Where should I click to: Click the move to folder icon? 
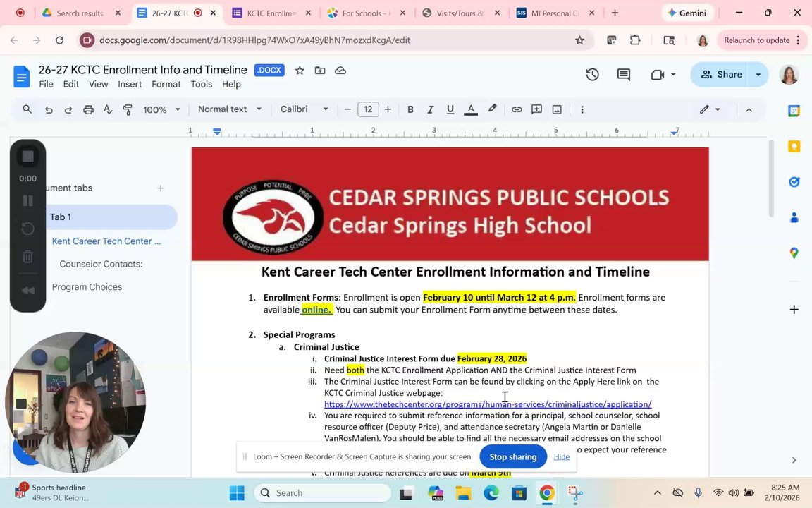pyautogui.click(x=320, y=71)
